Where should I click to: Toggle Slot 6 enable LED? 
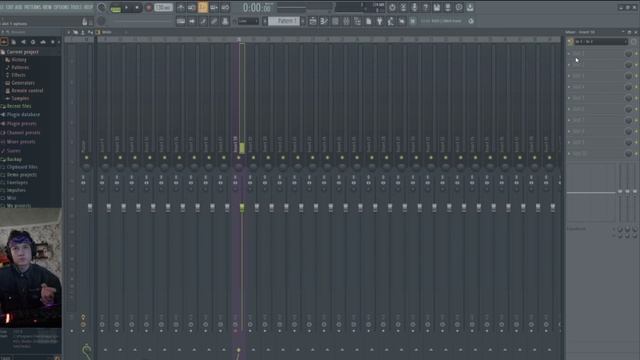pyautogui.click(x=636, y=109)
